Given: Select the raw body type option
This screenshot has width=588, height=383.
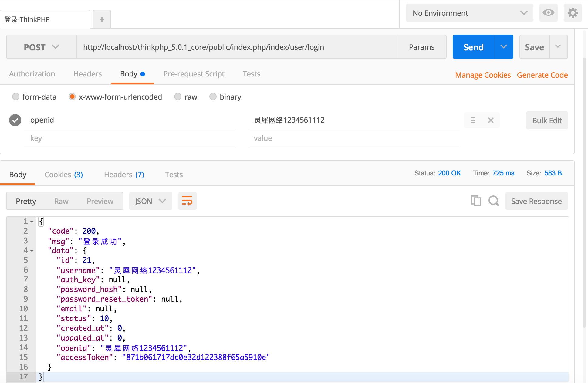Looking at the screenshot, I should pos(178,97).
